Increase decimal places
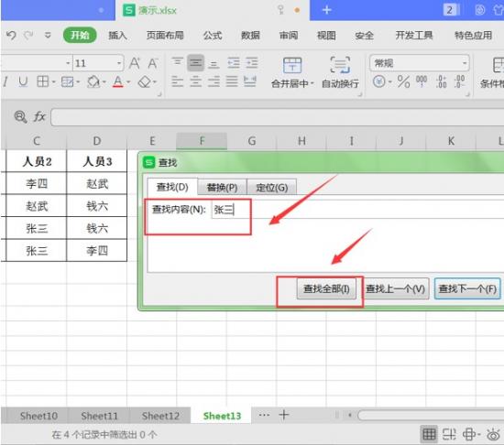Viewport: 504px width, 445px height. click(442, 81)
